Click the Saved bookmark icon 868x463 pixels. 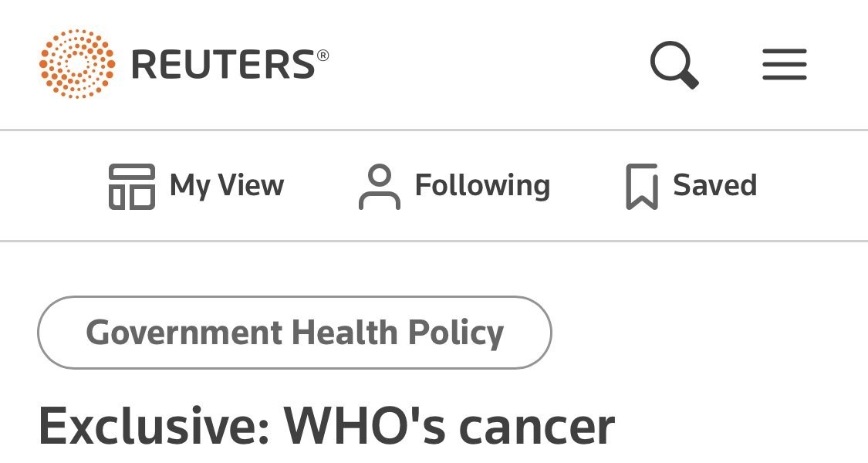[641, 186]
